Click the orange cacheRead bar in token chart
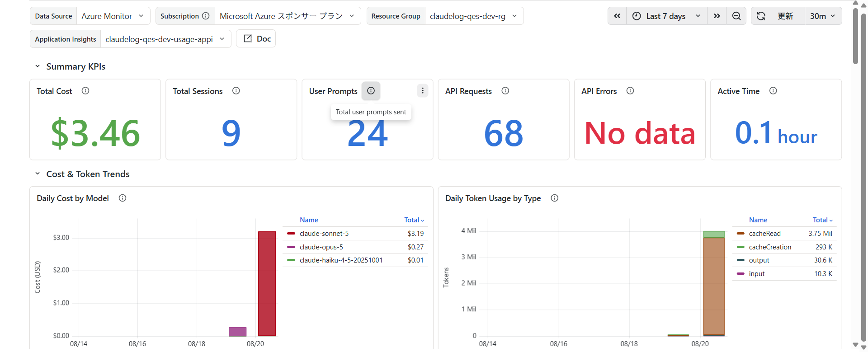 click(714, 286)
